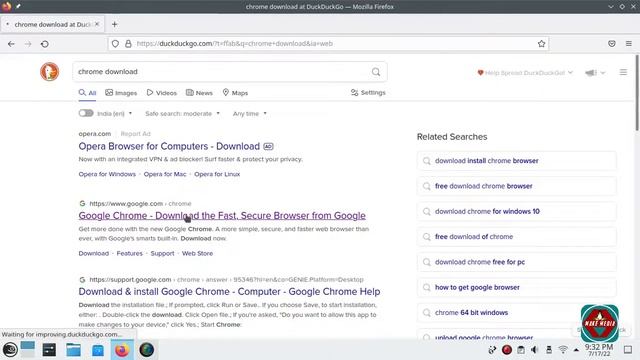Reload the page with the refresh icon
Viewport: 640px width, 360px height.
pos(45,44)
